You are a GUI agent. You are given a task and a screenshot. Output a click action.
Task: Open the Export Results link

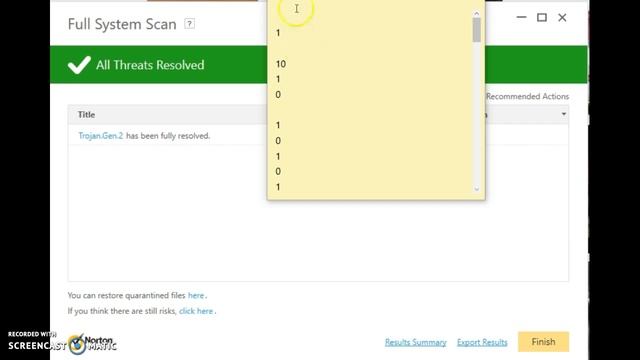482,342
